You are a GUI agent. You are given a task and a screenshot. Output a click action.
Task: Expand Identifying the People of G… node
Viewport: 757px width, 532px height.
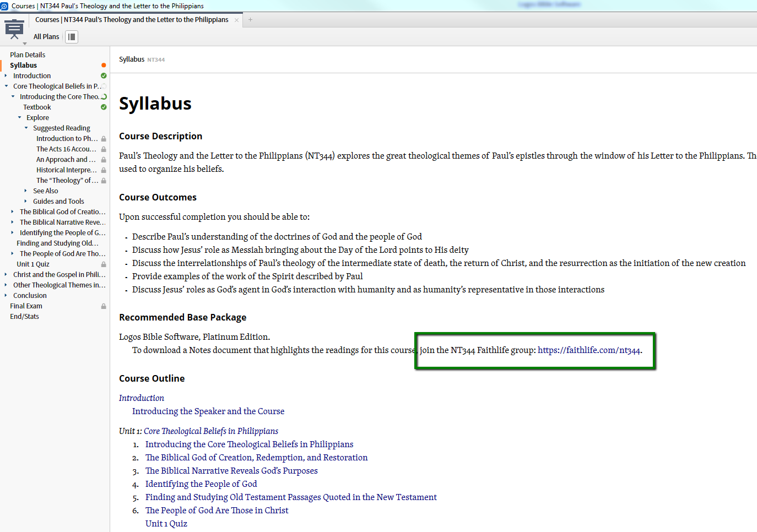[x=13, y=232]
